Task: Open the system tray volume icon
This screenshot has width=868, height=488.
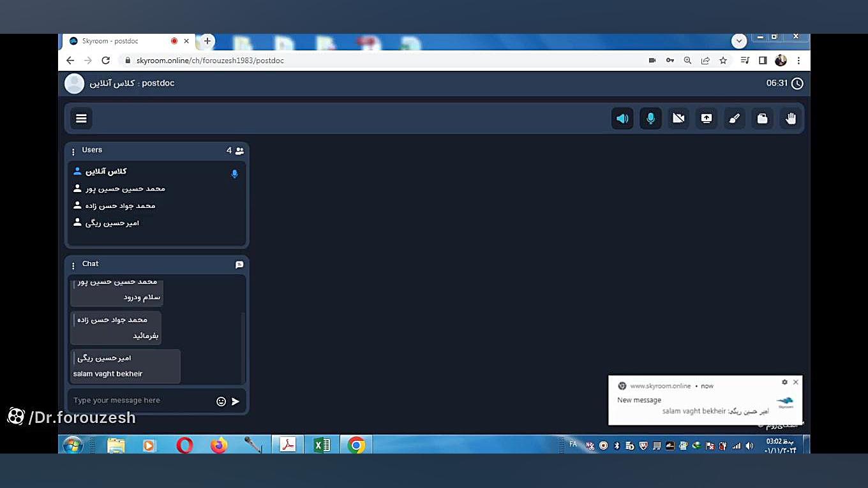Action: point(749,446)
